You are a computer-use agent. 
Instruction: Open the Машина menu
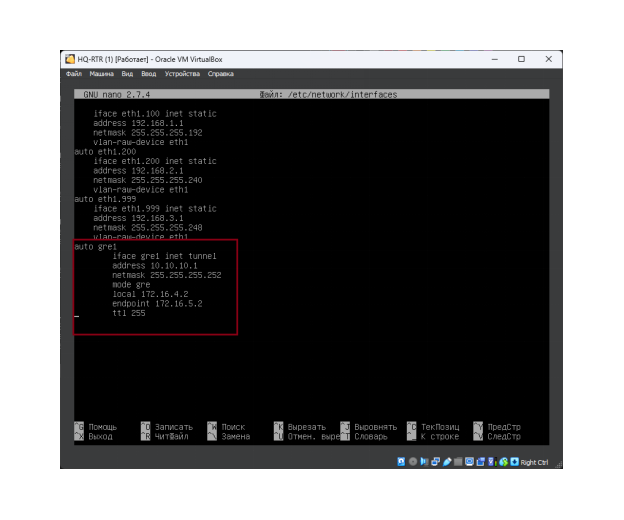[x=101, y=74]
